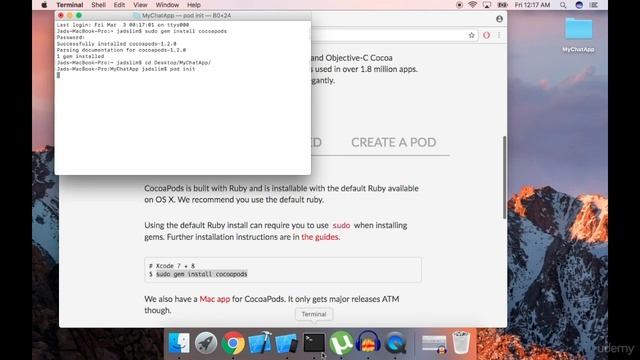Screen dimensions: 640x360
Task: Open the Help menu
Action: point(193,5)
